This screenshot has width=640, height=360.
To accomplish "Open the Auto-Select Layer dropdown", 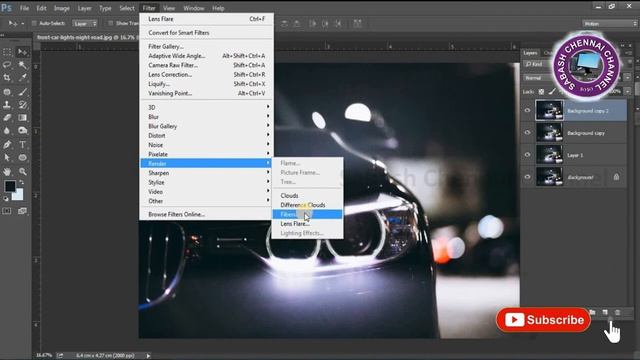I will click(85, 24).
